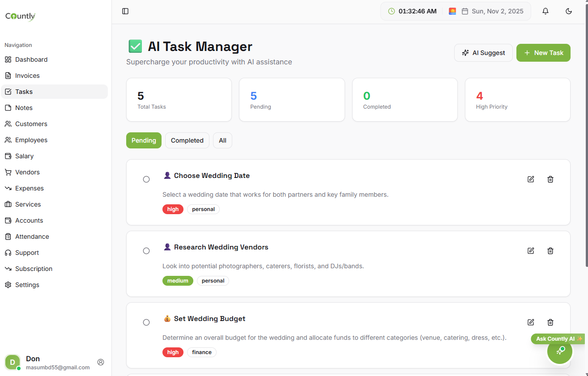The width and height of the screenshot is (588, 376).
Task: Click the Total Tasks stat card
Action: click(179, 100)
